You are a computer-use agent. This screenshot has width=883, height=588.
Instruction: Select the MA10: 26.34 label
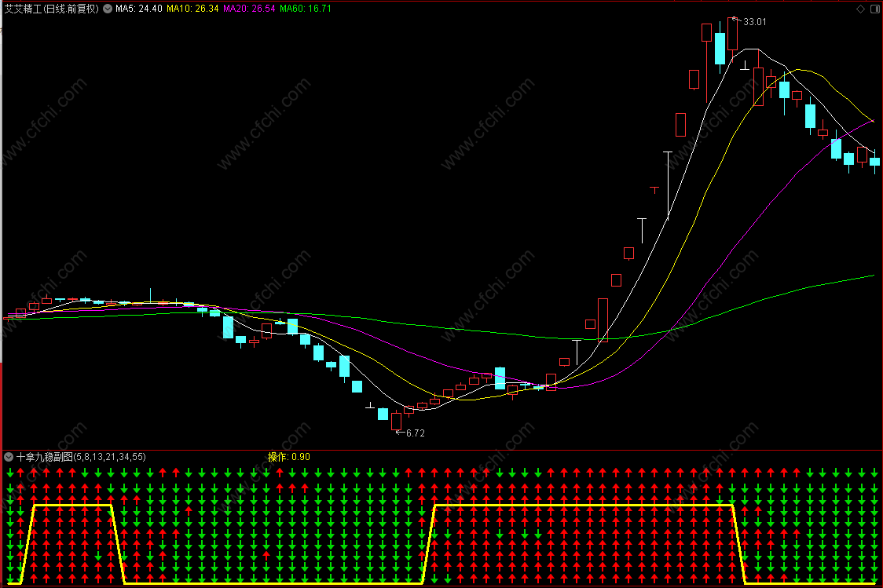click(x=192, y=9)
